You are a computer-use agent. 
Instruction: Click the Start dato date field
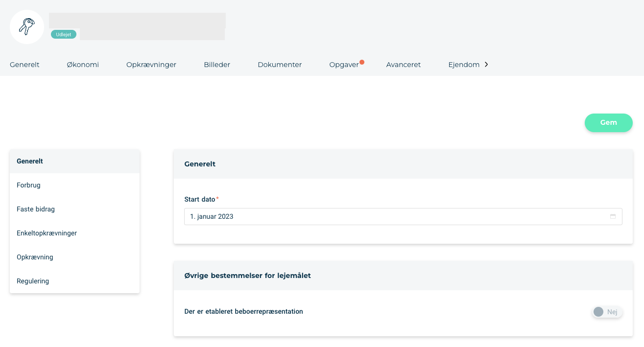pos(403,216)
